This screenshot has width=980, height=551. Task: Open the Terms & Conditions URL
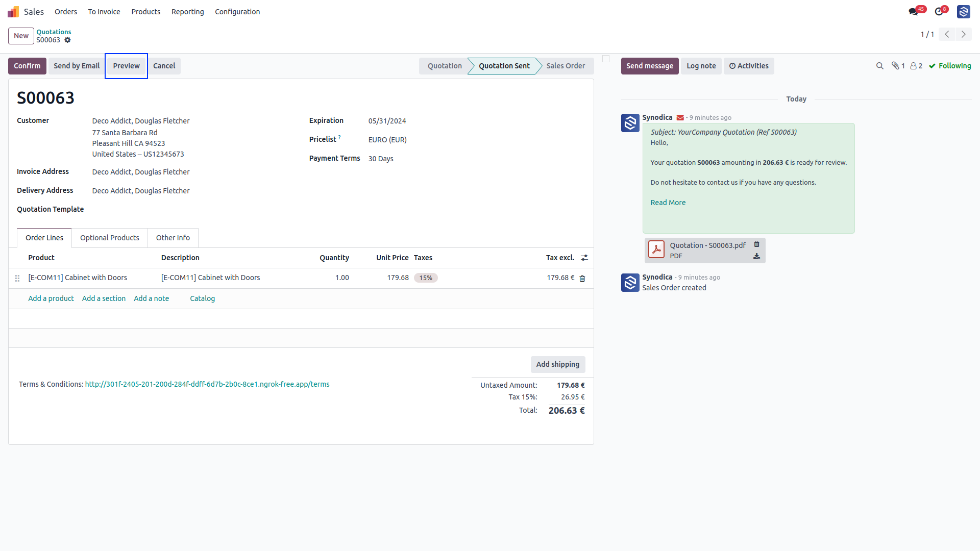click(x=207, y=384)
